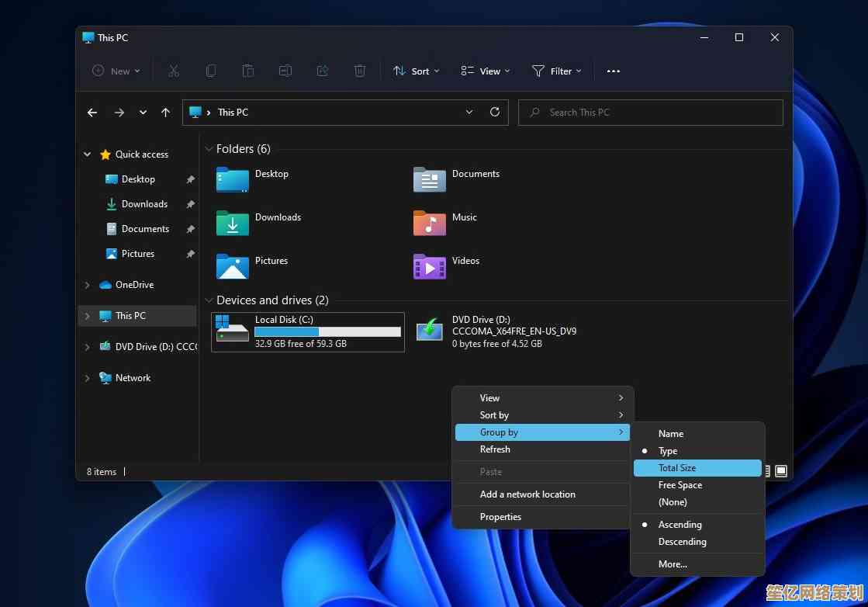Click the Local Disk (C:) usage bar
The width and height of the screenshot is (868, 607).
click(x=327, y=331)
